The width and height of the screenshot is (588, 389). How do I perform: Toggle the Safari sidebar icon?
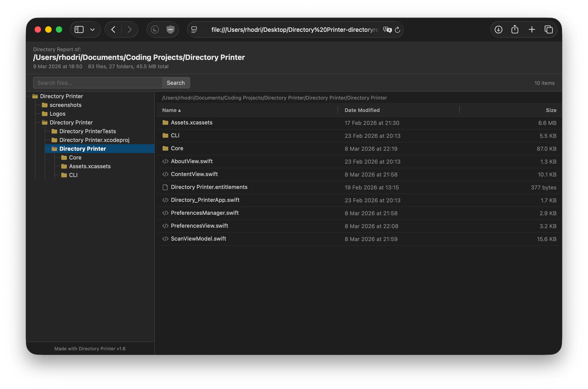click(79, 29)
